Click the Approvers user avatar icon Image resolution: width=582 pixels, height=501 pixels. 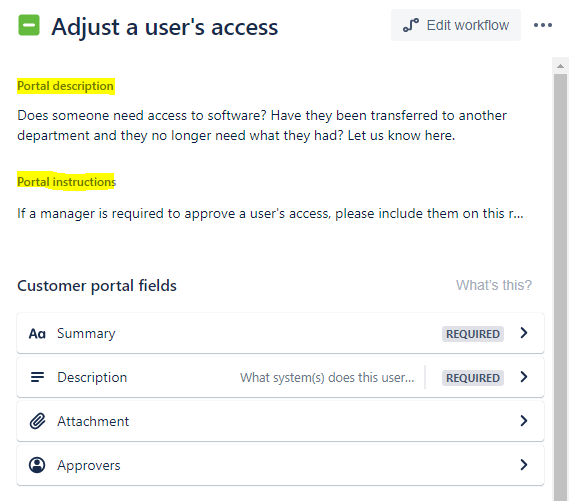point(37,465)
